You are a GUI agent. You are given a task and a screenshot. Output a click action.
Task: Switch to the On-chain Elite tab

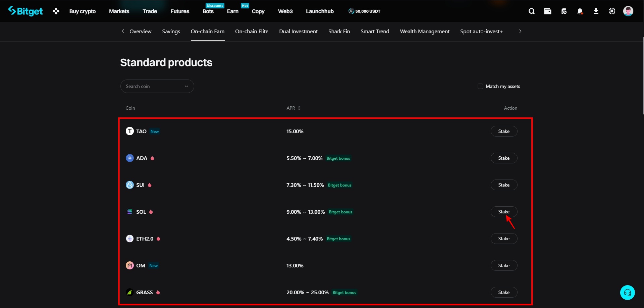[252, 31]
